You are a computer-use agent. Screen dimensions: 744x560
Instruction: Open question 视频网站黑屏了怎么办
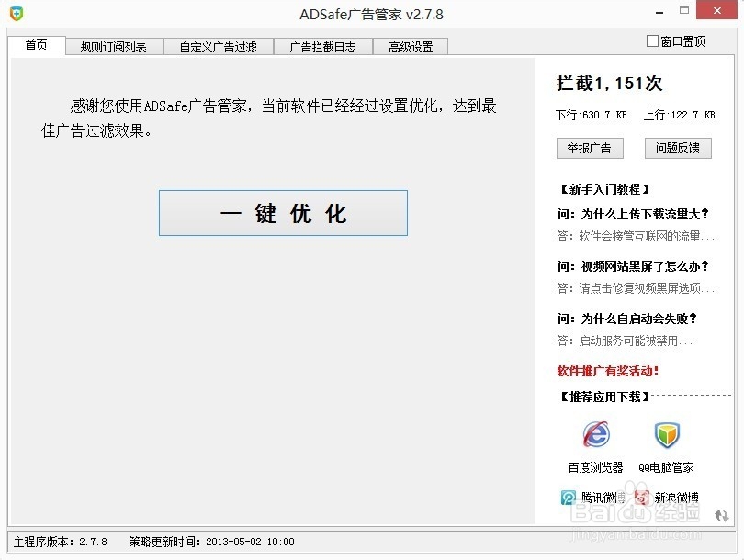pos(633,266)
